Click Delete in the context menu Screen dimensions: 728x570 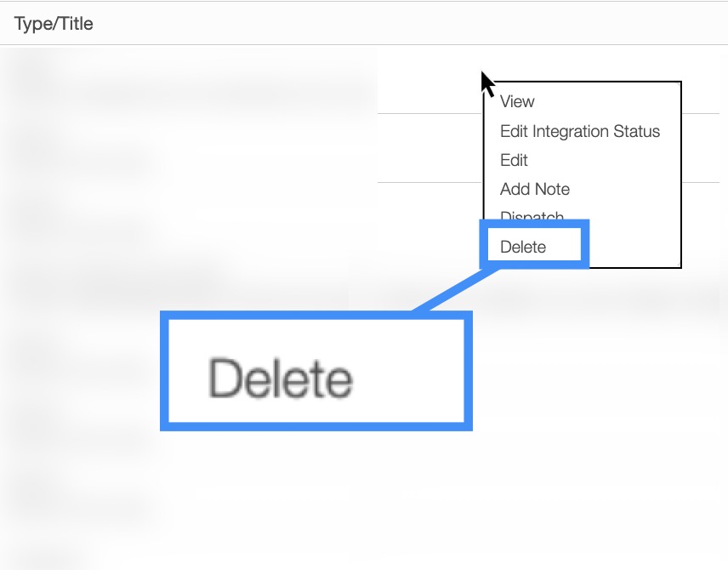coord(523,247)
